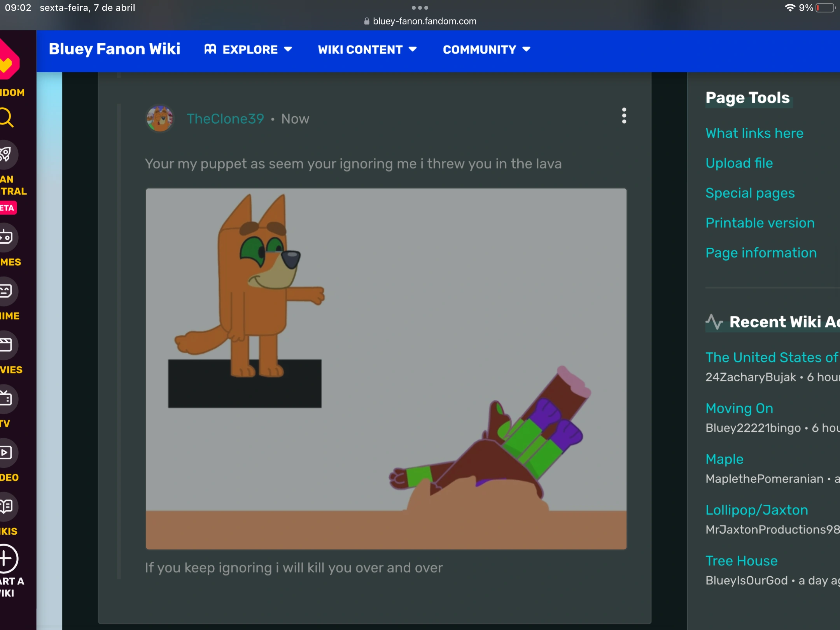Open the Games controller icon
Image resolution: width=840 pixels, height=630 pixels.
(x=7, y=237)
